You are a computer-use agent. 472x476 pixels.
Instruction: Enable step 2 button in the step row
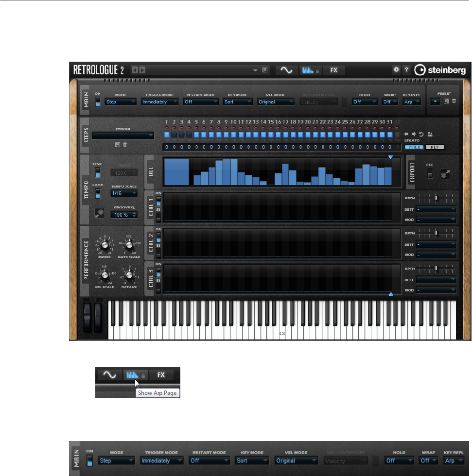tap(174, 135)
